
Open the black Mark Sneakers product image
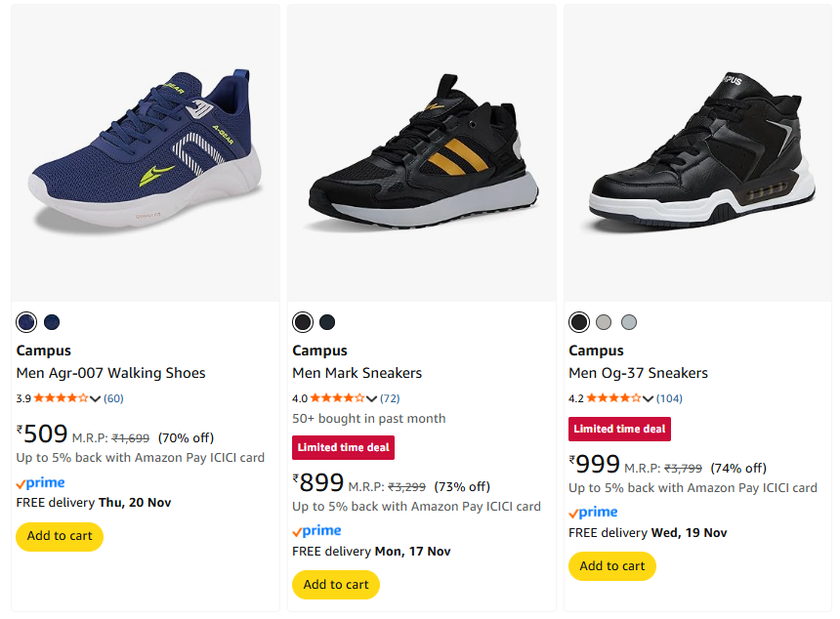click(422, 151)
